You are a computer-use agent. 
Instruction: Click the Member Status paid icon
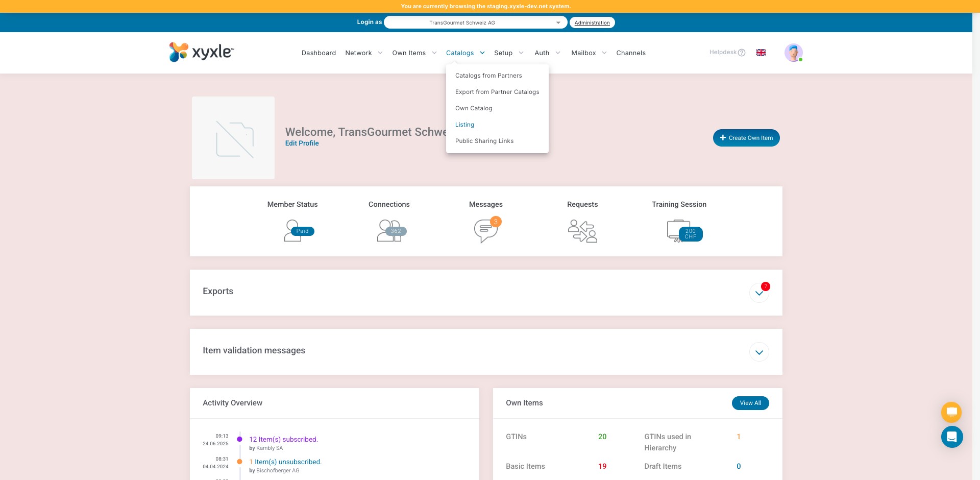pos(298,231)
